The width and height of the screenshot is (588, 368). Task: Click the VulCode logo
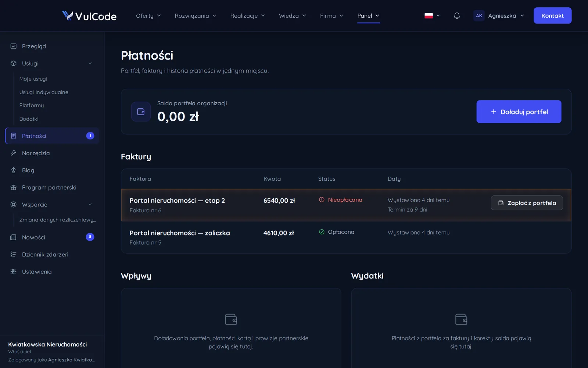[89, 16]
